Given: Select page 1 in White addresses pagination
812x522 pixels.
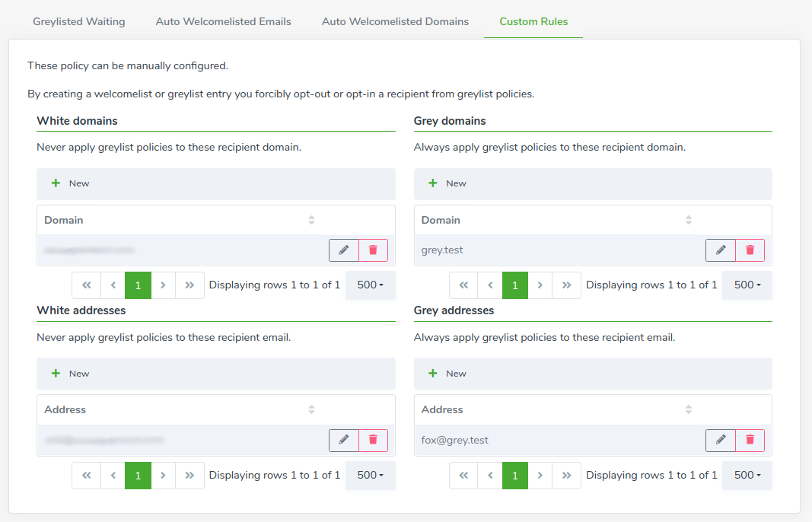Looking at the screenshot, I should (138, 476).
